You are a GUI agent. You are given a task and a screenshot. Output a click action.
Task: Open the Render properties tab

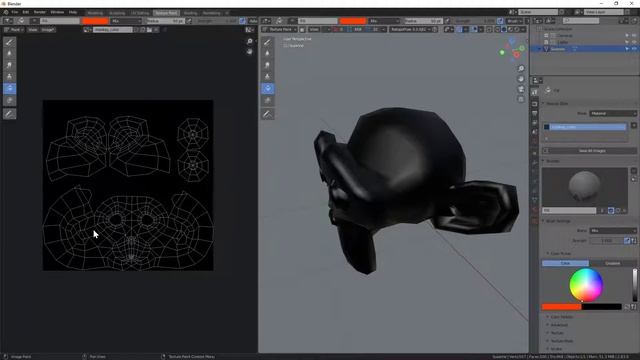click(535, 104)
